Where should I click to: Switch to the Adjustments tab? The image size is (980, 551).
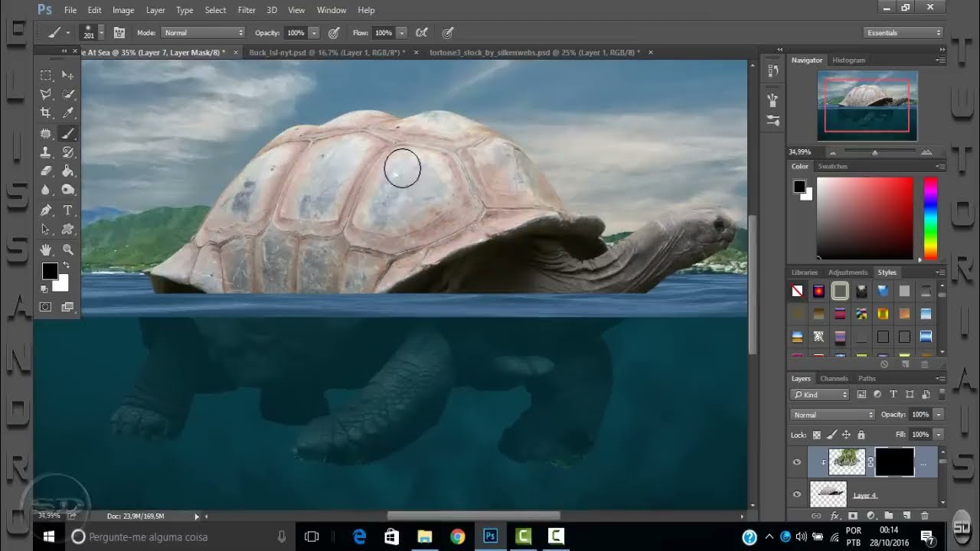tap(848, 272)
